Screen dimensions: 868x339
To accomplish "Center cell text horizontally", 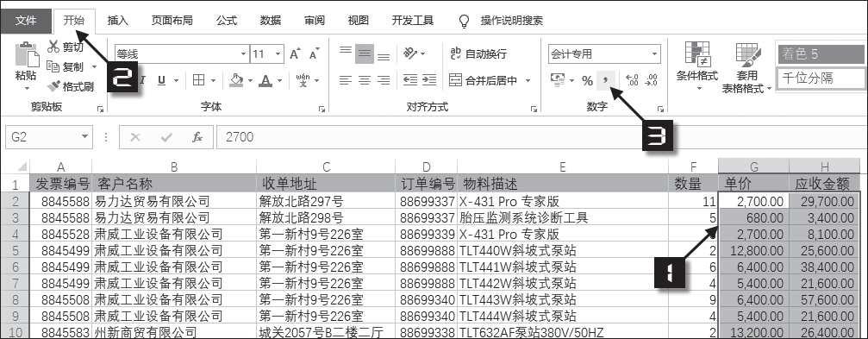I will (365, 81).
